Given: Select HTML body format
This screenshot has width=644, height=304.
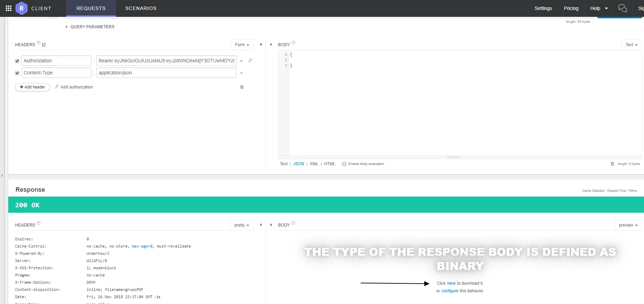Looking at the screenshot, I should tap(330, 164).
